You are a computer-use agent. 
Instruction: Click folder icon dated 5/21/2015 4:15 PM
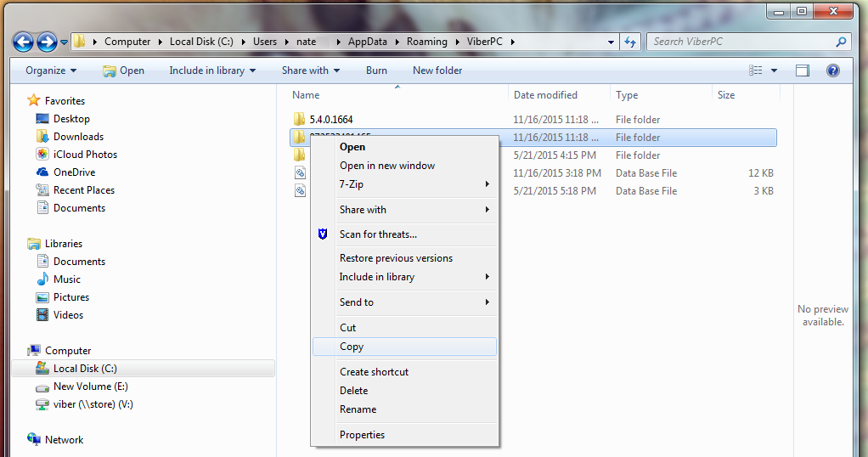coord(300,155)
